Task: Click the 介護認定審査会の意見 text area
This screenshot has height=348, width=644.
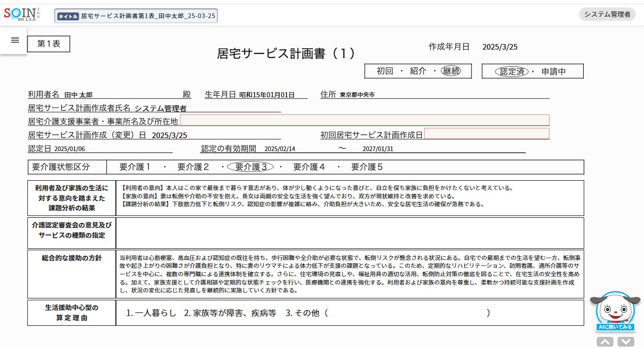Action: pyautogui.click(x=350, y=233)
